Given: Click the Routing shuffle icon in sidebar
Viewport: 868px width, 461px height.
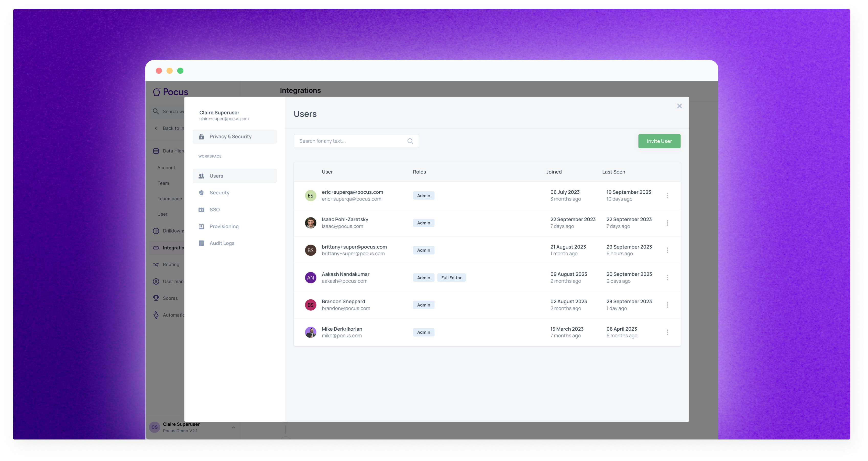Looking at the screenshot, I should click(156, 265).
